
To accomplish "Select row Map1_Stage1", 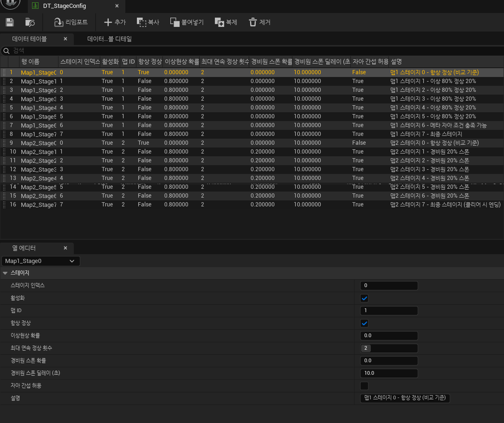I will coord(252,81).
